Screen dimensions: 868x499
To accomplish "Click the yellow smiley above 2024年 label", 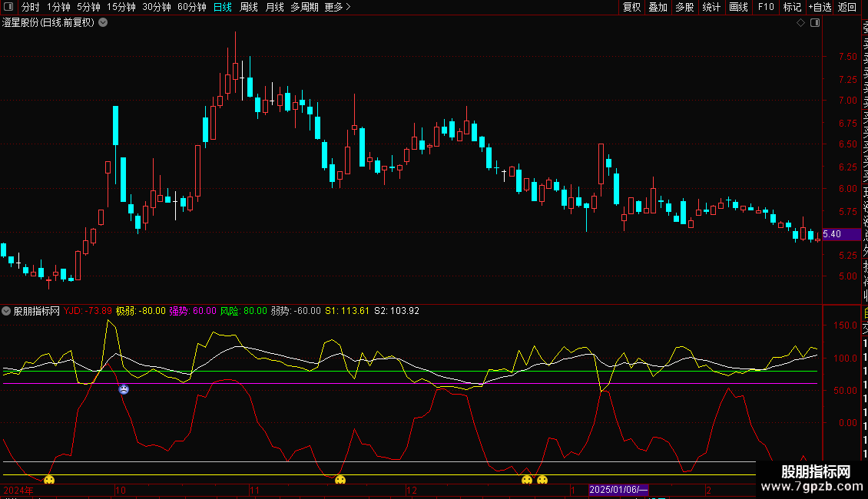I will point(49,481).
